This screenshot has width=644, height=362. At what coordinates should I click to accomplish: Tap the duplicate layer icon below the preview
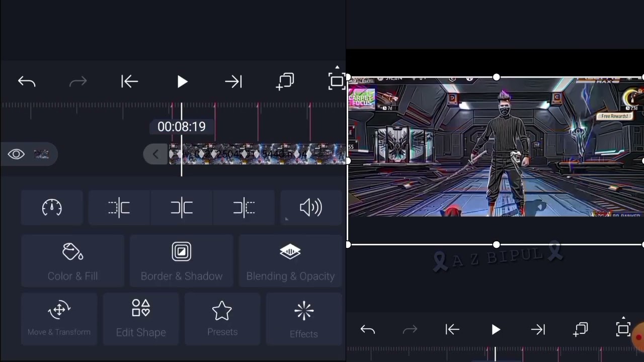pyautogui.click(x=581, y=330)
